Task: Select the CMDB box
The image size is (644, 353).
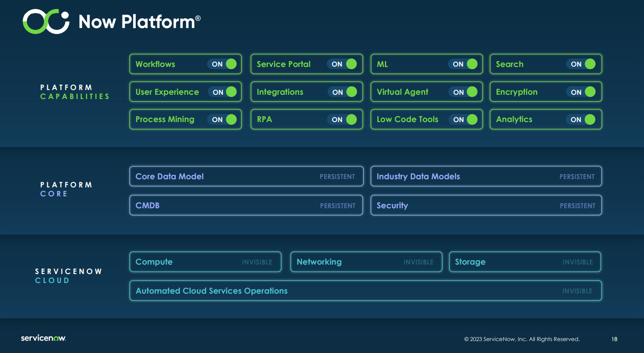Action: point(246,205)
